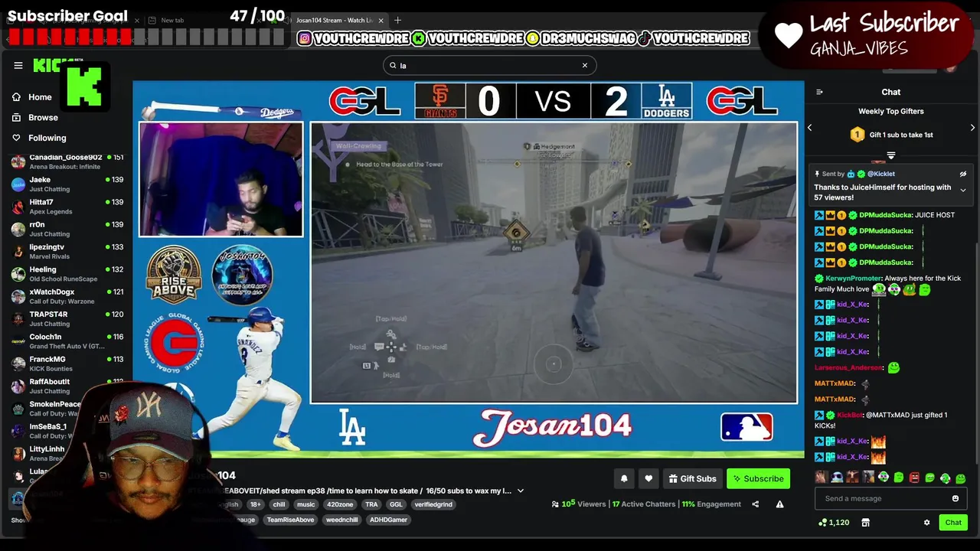The image size is (980, 551).
Task: View the 1,120 channel points balance
Action: pyautogui.click(x=834, y=523)
